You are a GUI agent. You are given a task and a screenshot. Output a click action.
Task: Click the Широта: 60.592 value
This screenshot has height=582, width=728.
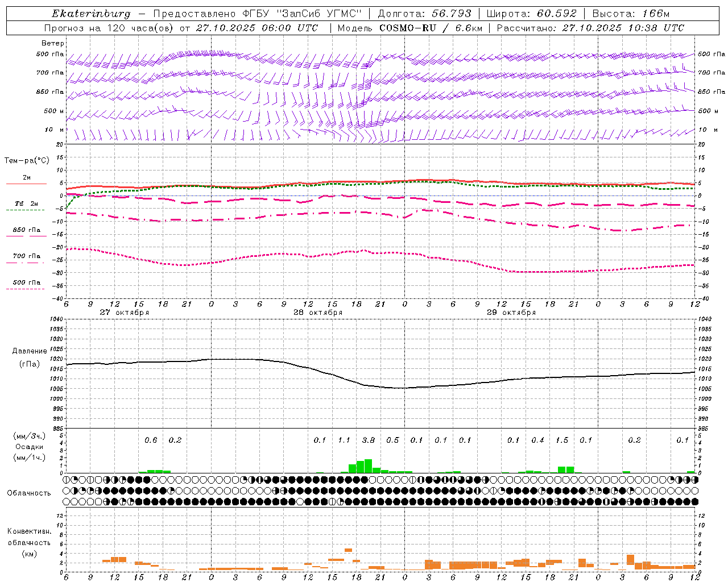(532, 14)
